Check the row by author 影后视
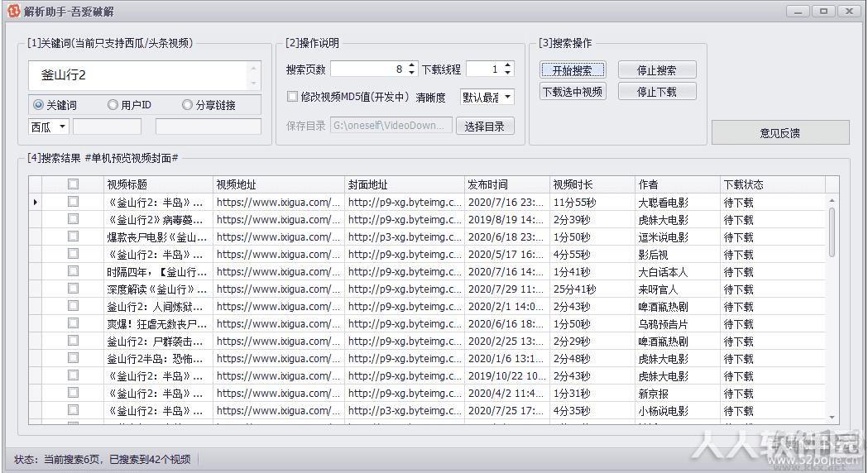The width and height of the screenshot is (868, 473). (73, 254)
